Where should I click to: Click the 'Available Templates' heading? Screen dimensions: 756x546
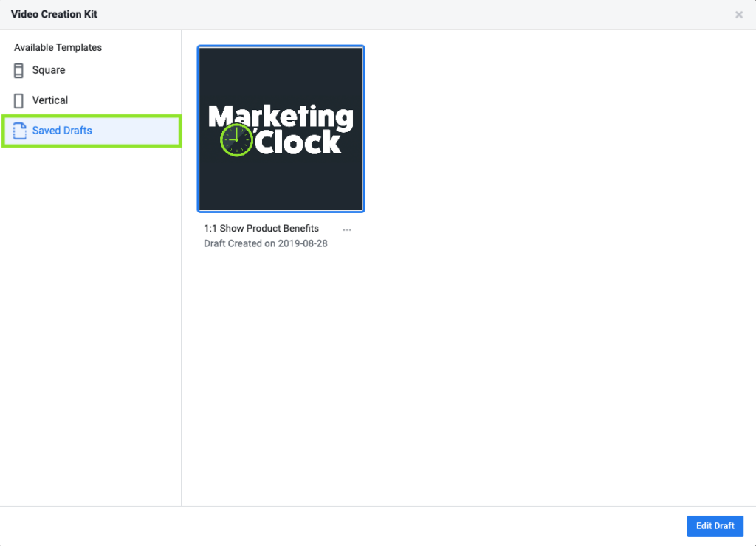[58, 48]
